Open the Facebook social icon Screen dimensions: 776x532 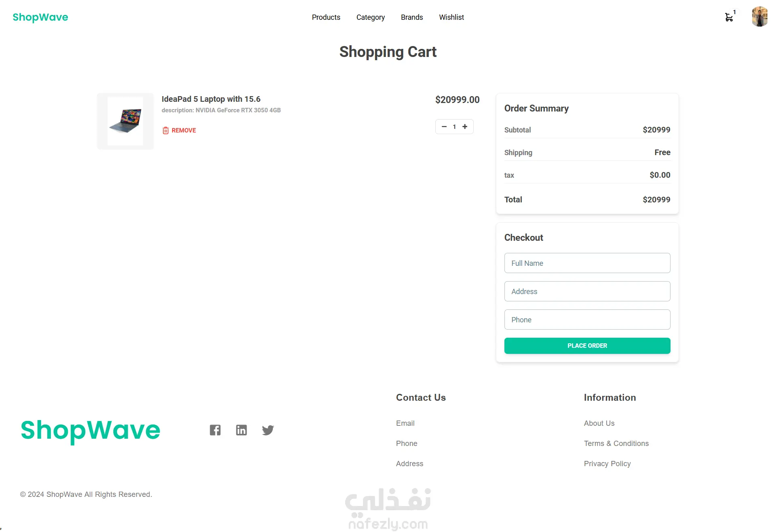(x=215, y=430)
